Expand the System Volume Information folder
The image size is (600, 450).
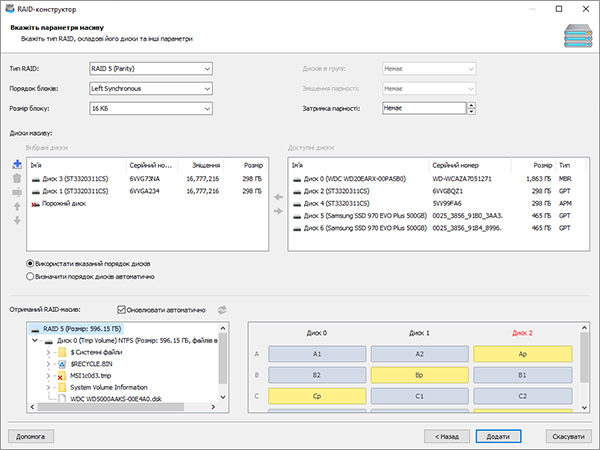[49, 387]
